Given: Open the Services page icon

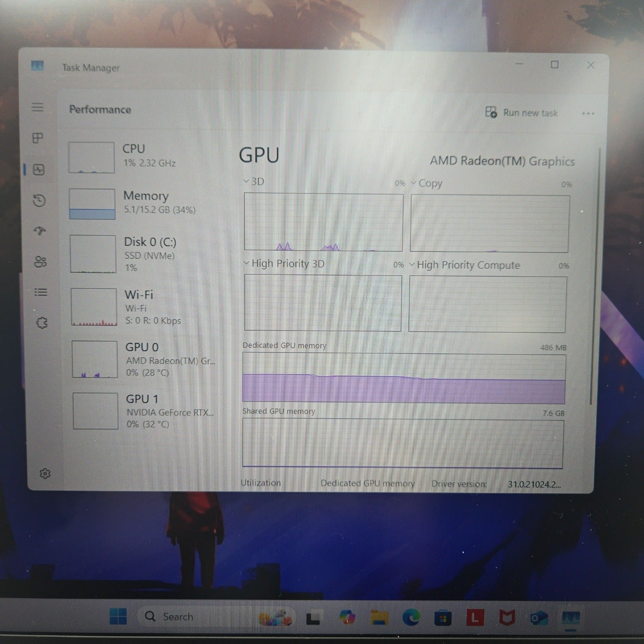Looking at the screenshot, I should point(42,322).
